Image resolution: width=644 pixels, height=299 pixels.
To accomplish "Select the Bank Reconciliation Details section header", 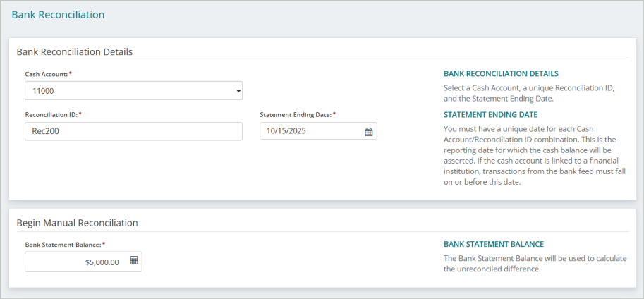I will [74, 51].
